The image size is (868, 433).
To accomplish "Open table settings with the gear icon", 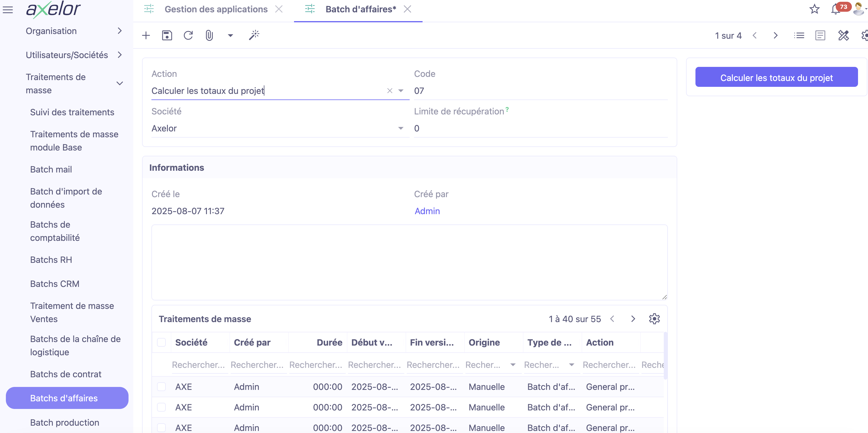I will (655, 319).
